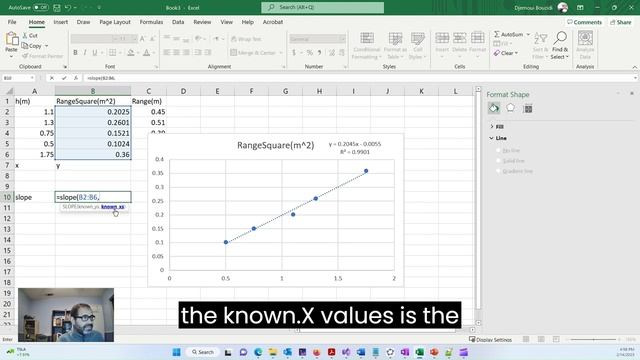The image size is (640, 360).
Task: Click the Paste clipboard icon
Action: click(11, 39)
